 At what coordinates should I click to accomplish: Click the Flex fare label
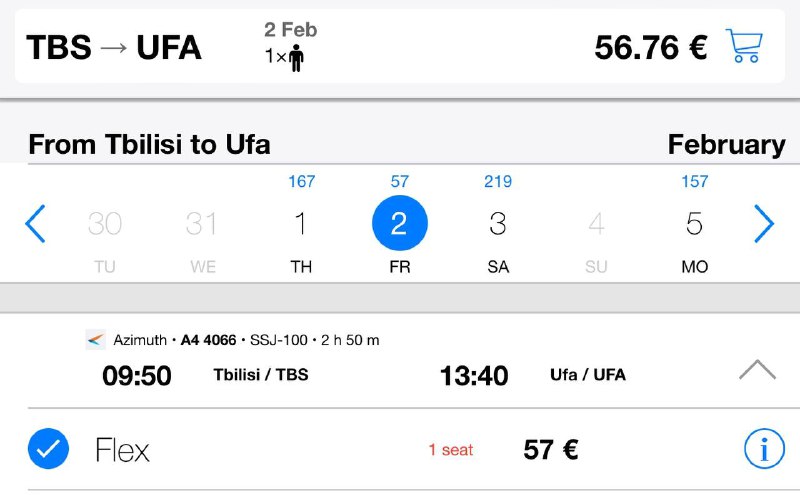pyautogui.click(x=122, y=450)
